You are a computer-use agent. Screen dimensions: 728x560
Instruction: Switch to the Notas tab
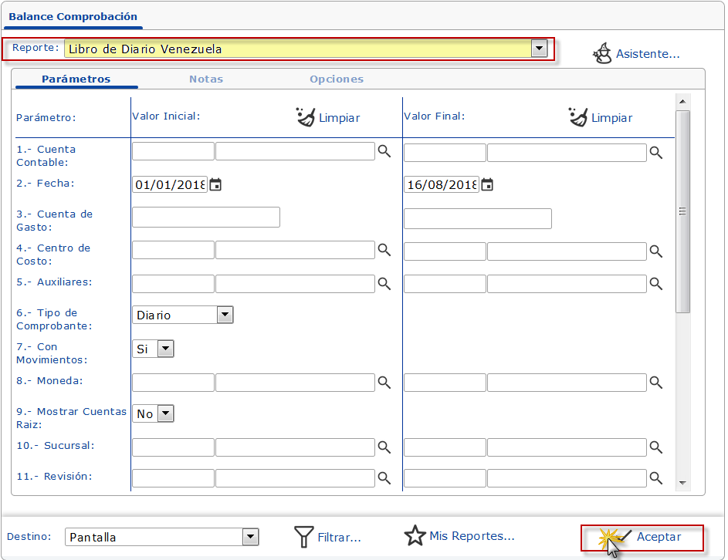[x=205, y=79]
